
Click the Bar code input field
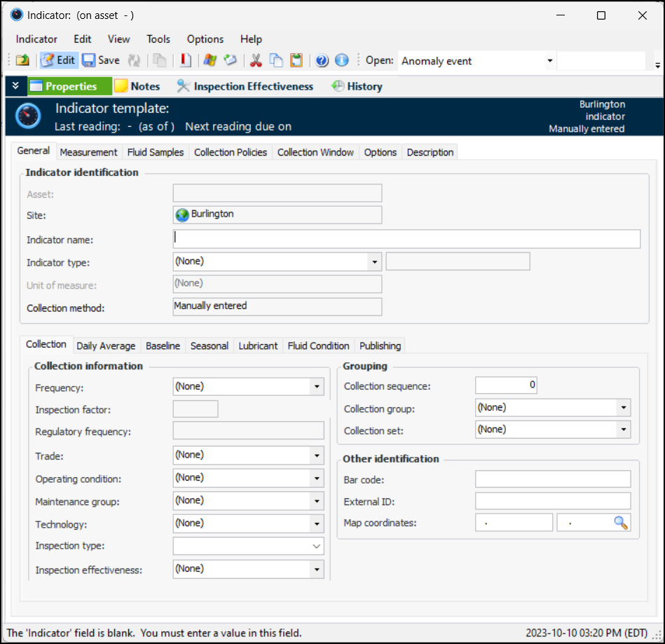pos(552,479)
